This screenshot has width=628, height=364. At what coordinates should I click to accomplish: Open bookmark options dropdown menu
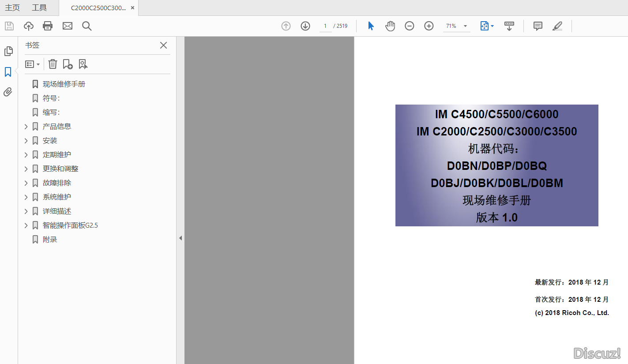33,64
